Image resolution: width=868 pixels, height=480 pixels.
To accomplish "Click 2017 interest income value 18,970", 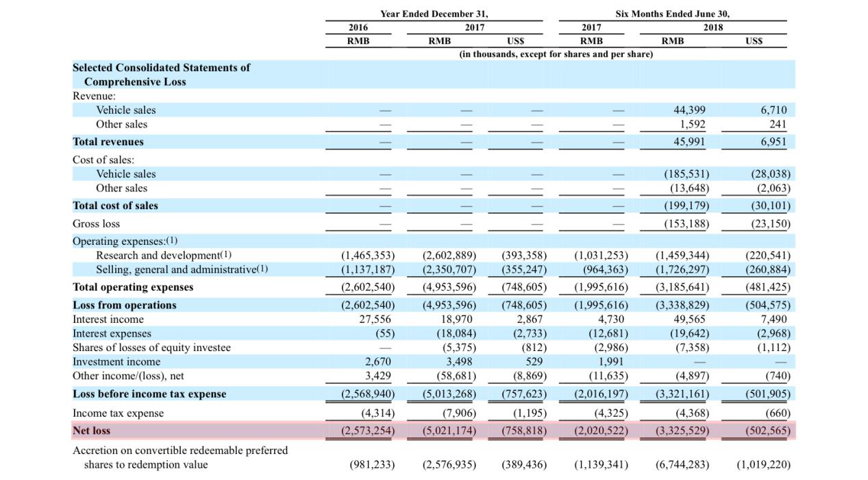I will pos(456,319).
